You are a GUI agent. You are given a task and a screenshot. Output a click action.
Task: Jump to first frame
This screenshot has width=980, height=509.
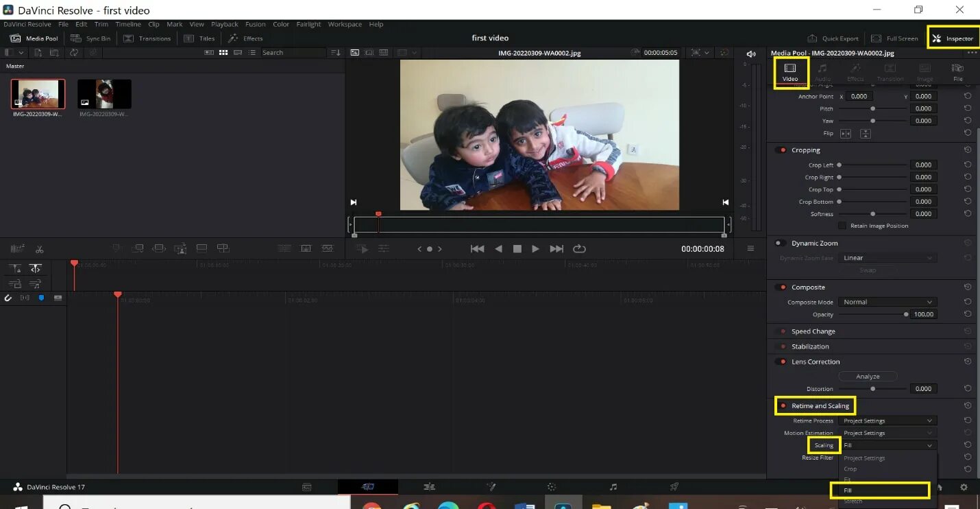[477, 249]
